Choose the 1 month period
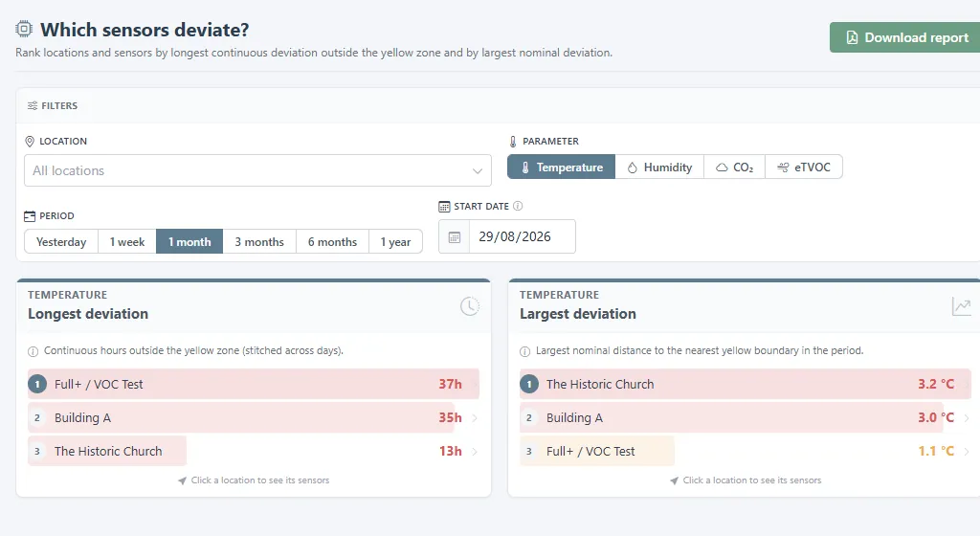Viewport: 980px width, 536px height. tap(189, 242)
